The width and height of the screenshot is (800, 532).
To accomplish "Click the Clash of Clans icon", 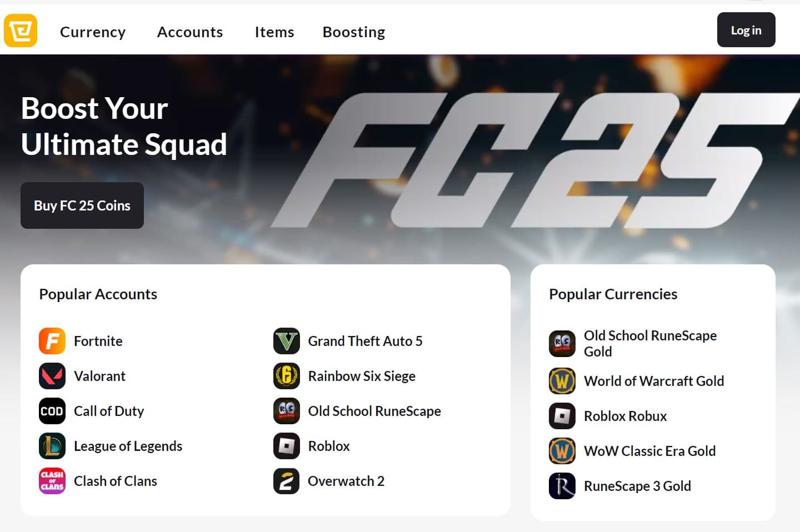I will pos(52,481).
